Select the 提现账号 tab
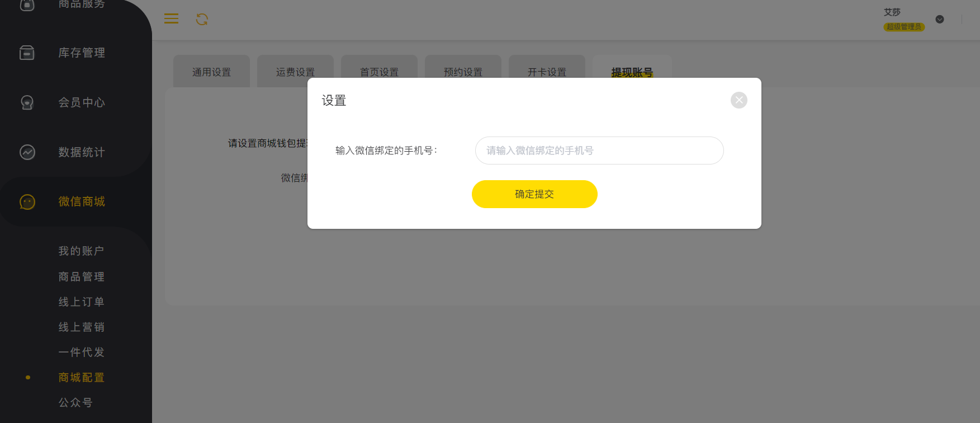 tap(632, 72)
